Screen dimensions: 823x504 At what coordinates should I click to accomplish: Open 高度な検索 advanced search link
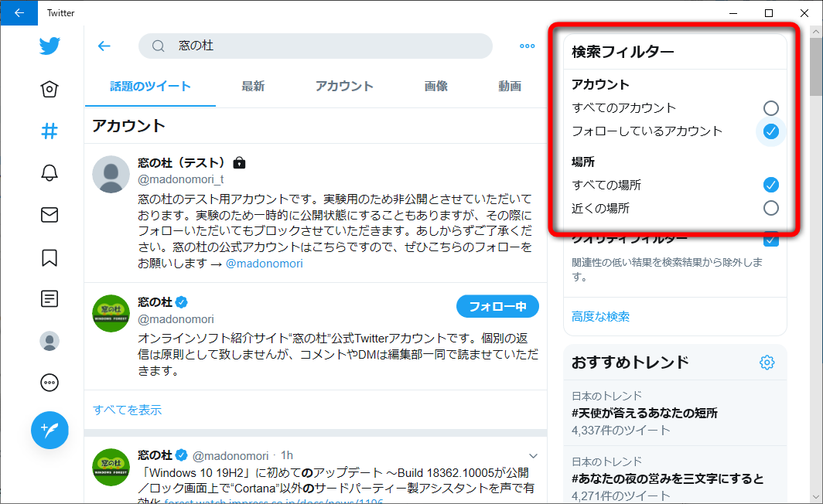point(599,316)
